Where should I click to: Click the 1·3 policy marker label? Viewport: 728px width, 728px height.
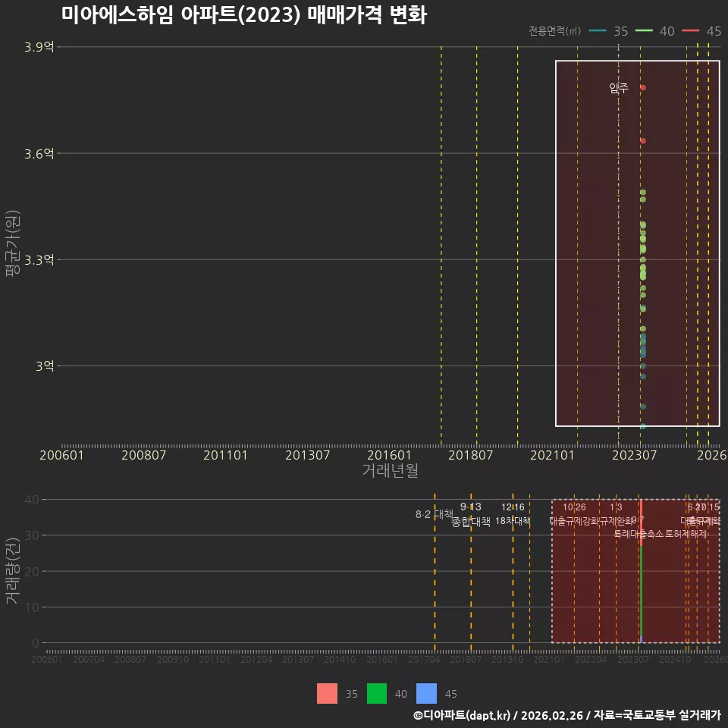(x=616, y=507)
